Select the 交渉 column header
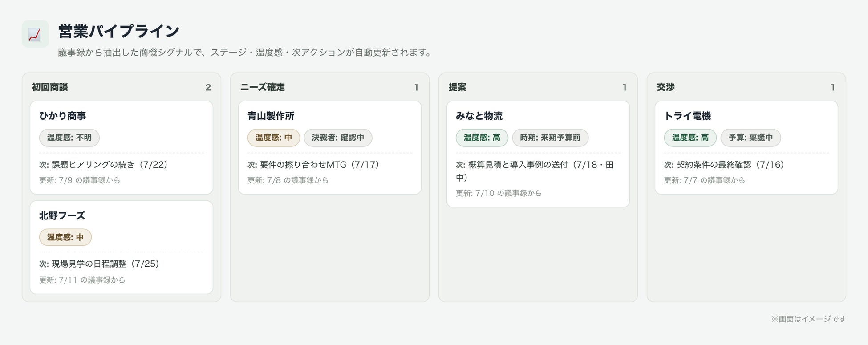This screenshot has width=868, height=345. (665, 87)
